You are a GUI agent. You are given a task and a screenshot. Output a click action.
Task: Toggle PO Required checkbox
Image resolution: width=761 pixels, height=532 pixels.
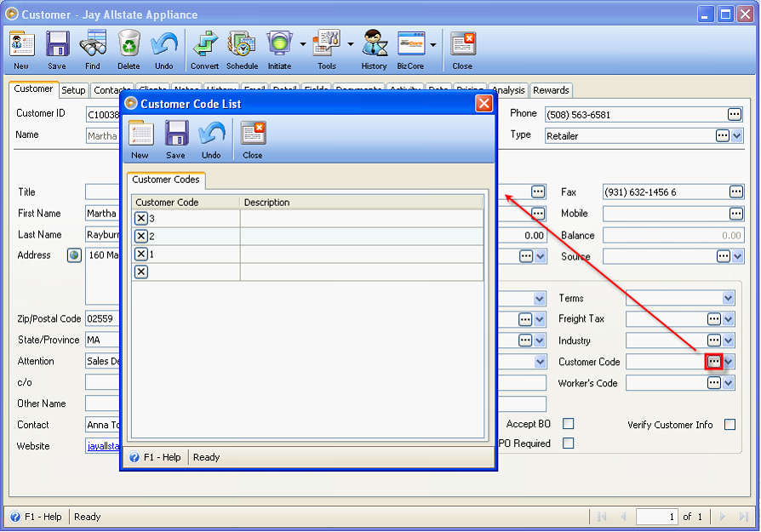coord(569,443)
